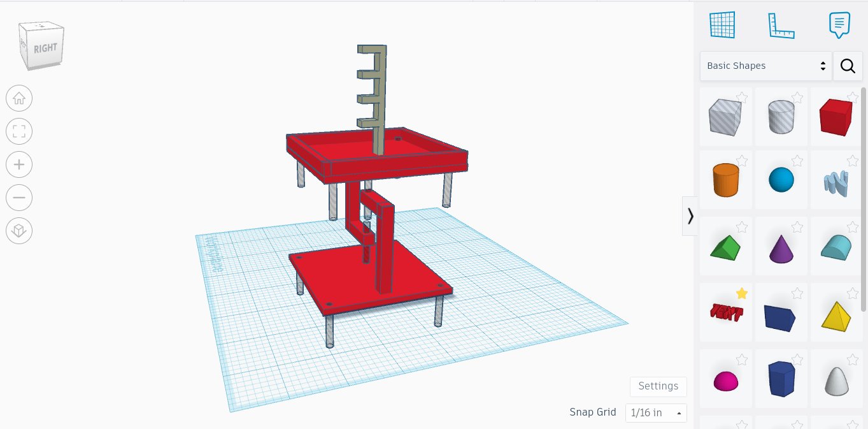The width and height of the screenshot is (868, 429).
Task: Switch to orthographic view
Action: 19,230
